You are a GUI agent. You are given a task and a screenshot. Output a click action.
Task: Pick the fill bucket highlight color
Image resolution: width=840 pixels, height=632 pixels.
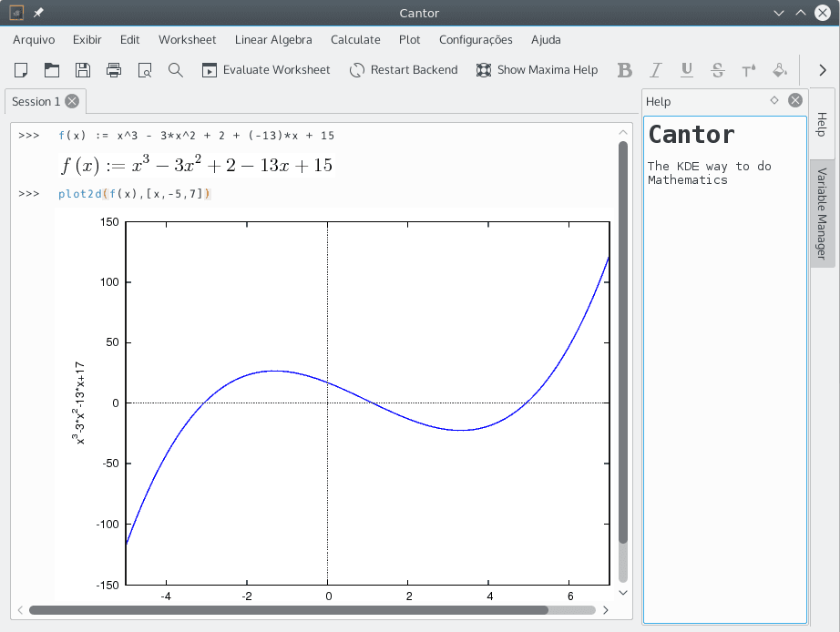780,70
